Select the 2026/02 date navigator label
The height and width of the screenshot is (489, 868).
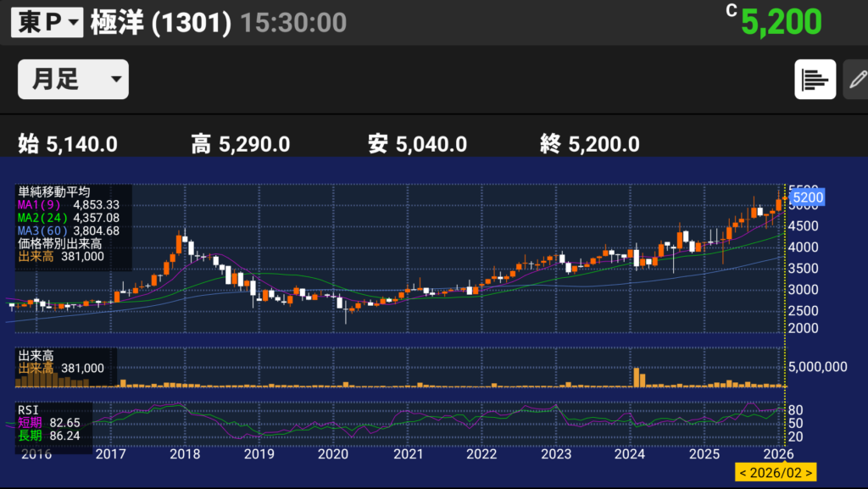point(775,472)
